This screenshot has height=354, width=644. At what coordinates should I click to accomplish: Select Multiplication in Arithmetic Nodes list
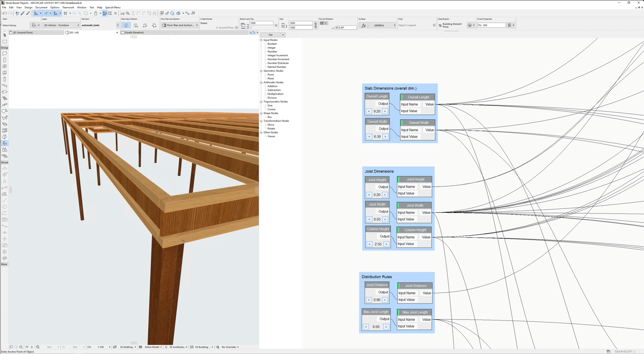pyautogui.click(x=275, y=94)
